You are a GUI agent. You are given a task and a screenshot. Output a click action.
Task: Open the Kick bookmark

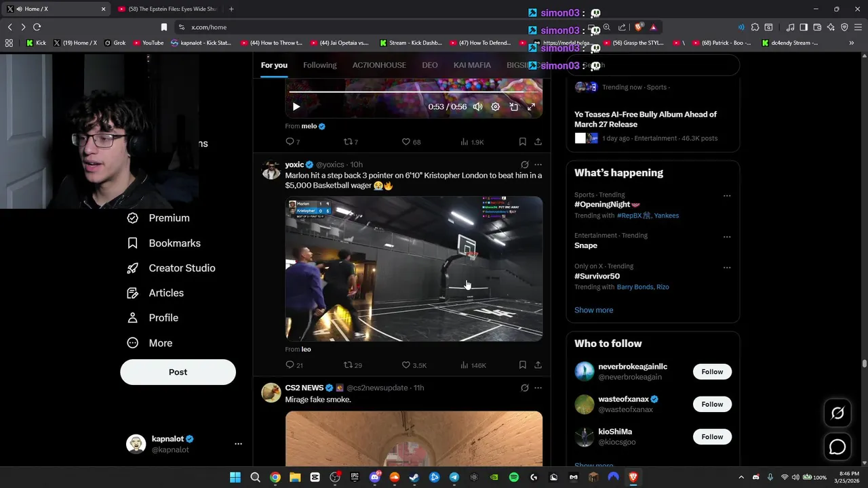(36, 43)
